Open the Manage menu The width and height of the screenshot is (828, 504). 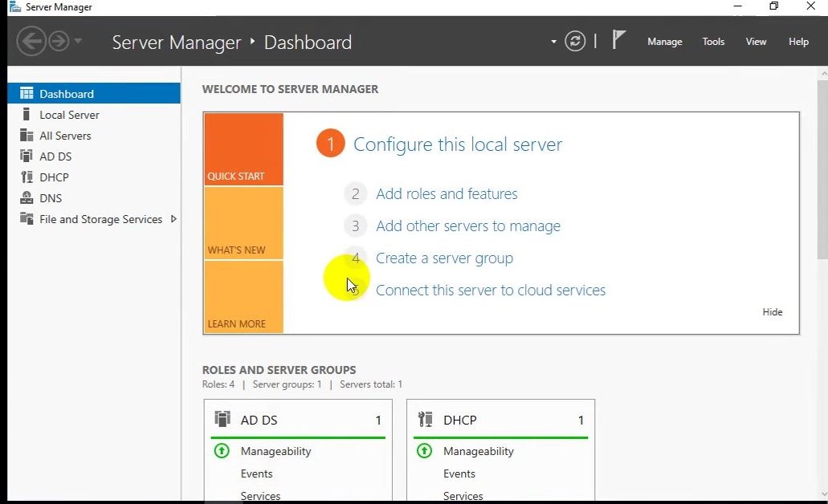[x=665, y=41]
